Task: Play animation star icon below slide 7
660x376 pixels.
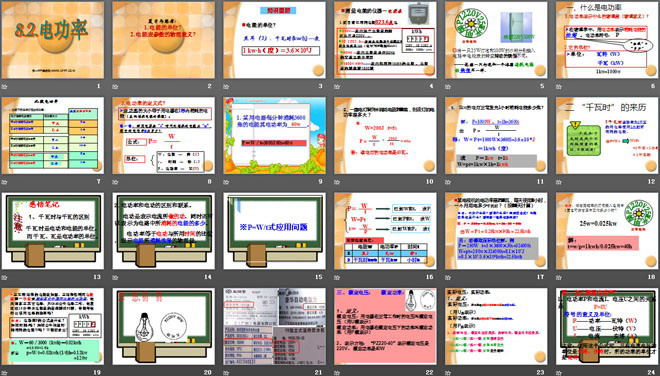Action: click(x=5, y=182)
